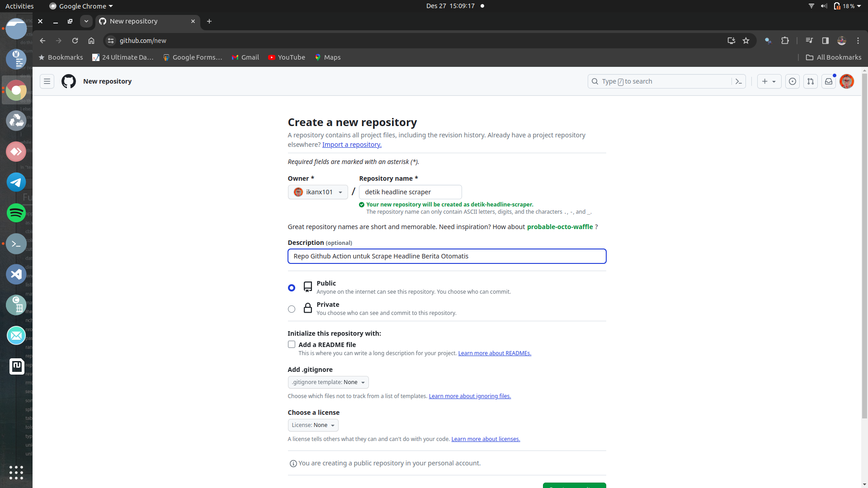Click the Import a repository link

pos(352,145)
